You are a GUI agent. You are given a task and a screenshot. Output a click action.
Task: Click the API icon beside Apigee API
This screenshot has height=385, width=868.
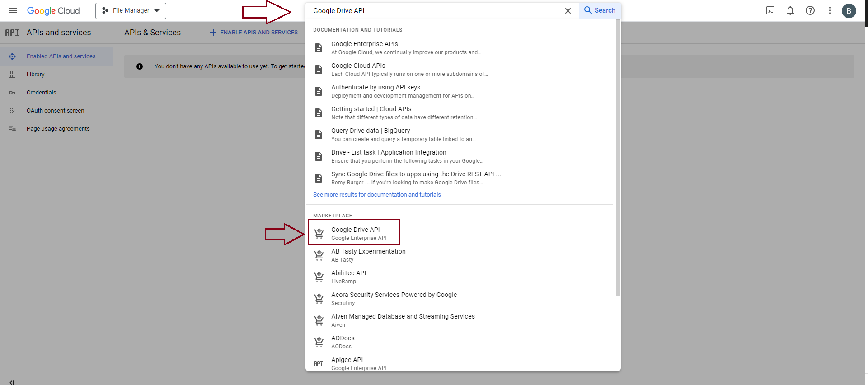click(319, 364)
